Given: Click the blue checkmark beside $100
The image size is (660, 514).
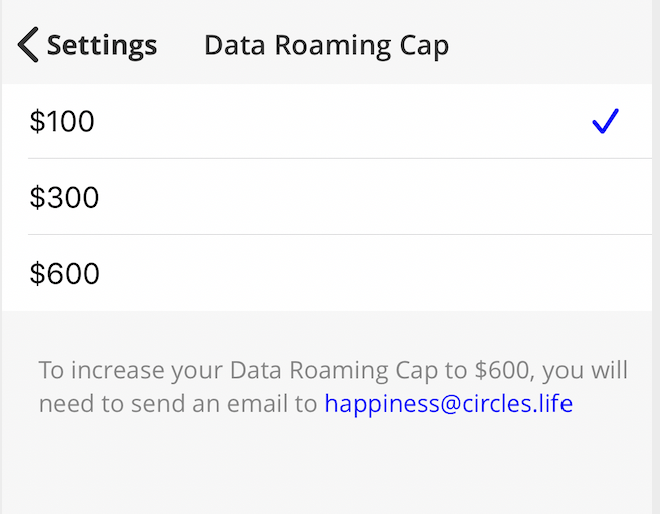Looking at the screenshot, I should (x=605, y=122).
